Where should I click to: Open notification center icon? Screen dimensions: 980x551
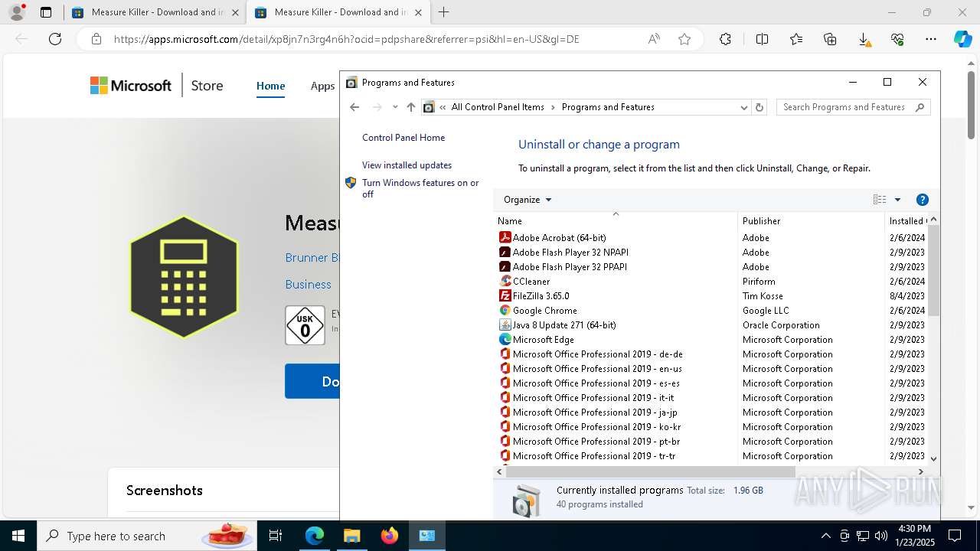point(955,536)
